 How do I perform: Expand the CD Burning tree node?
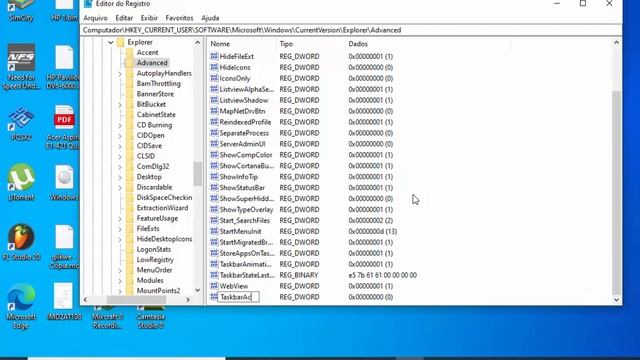120,126
